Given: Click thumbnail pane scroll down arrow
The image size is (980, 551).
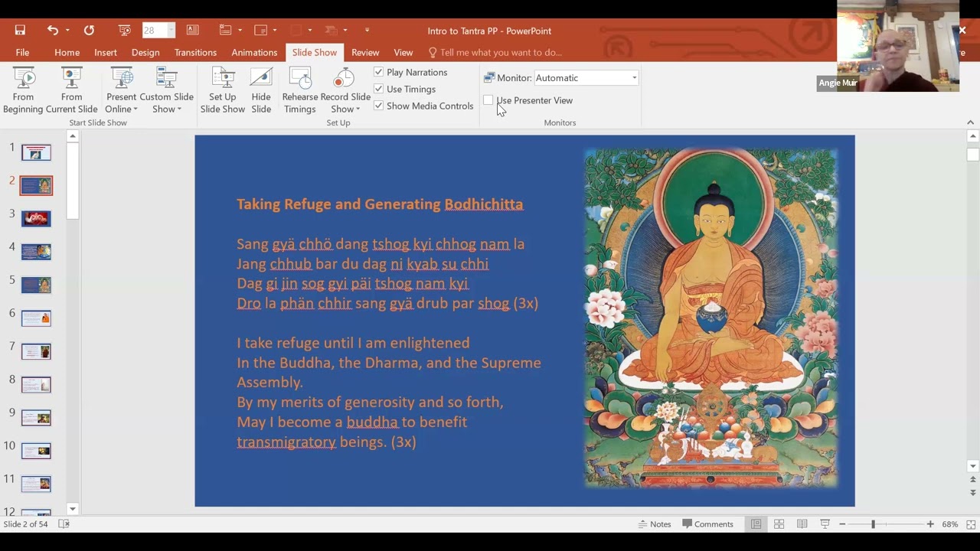Looking at the screenshot, I should (73, 509).
